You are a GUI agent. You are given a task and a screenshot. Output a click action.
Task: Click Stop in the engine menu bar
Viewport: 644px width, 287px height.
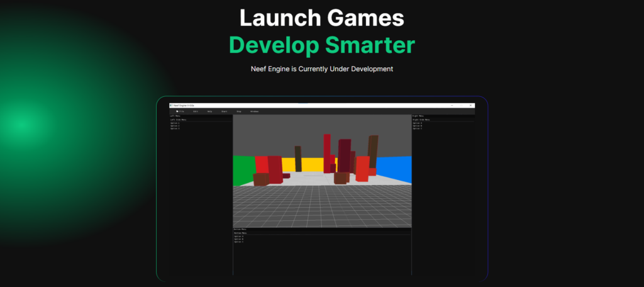click(x=238, y=111)
